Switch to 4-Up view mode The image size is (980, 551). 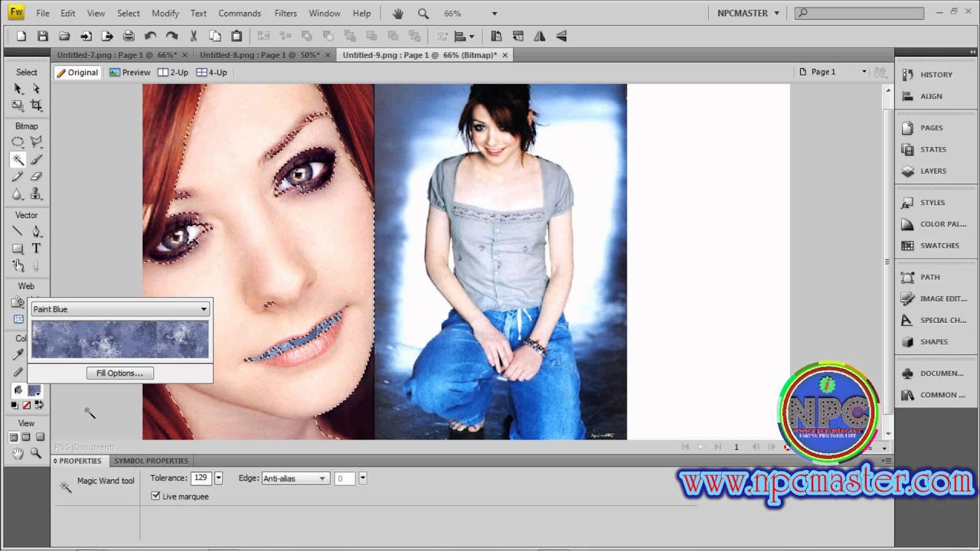click(x=211, y=73)
